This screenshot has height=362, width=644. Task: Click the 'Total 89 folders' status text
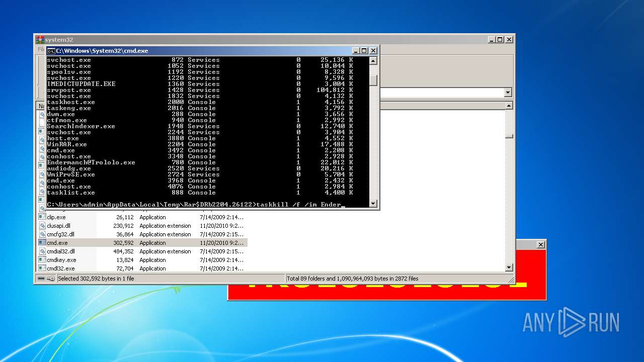pos(353,279)
